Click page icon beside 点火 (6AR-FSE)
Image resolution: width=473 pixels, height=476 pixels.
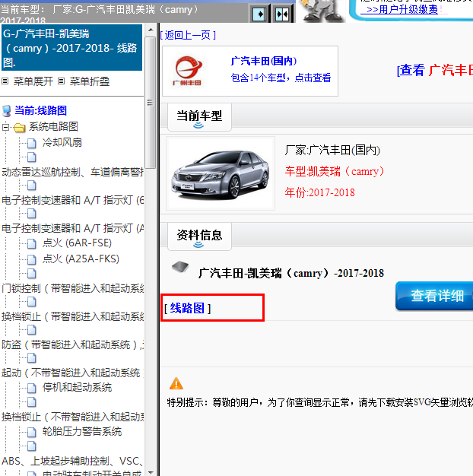32,243
